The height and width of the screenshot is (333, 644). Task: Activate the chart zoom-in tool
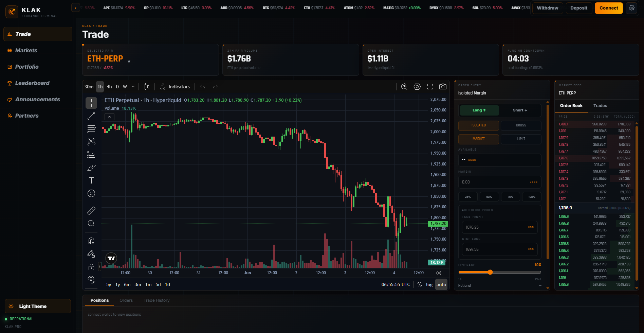(x=91, y=224)
